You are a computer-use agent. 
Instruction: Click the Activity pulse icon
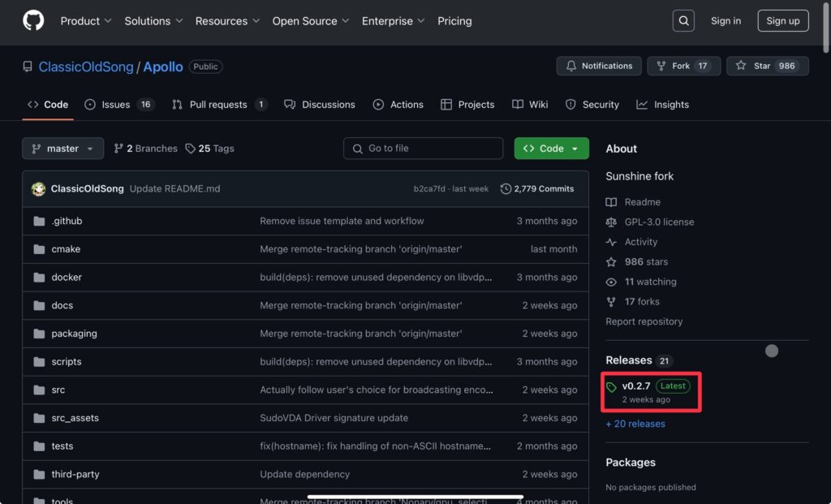(x=611, y=242)
